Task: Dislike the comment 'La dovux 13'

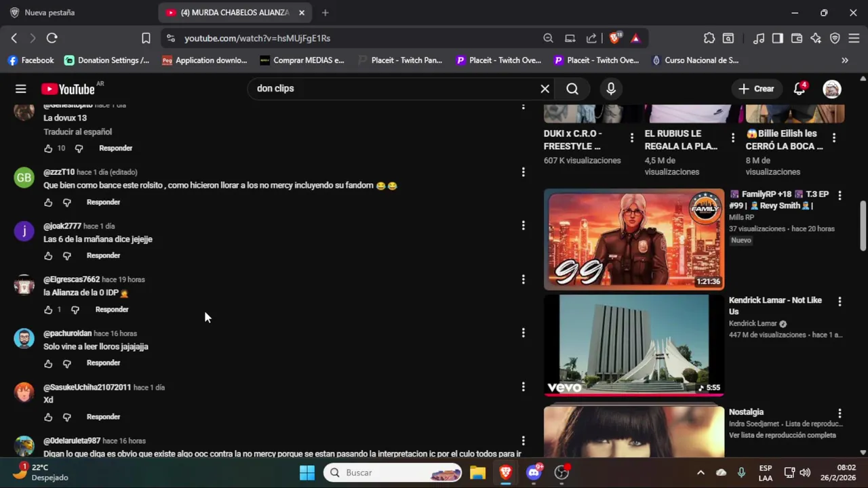Action: pyautogui.click(x=79, y=148)
